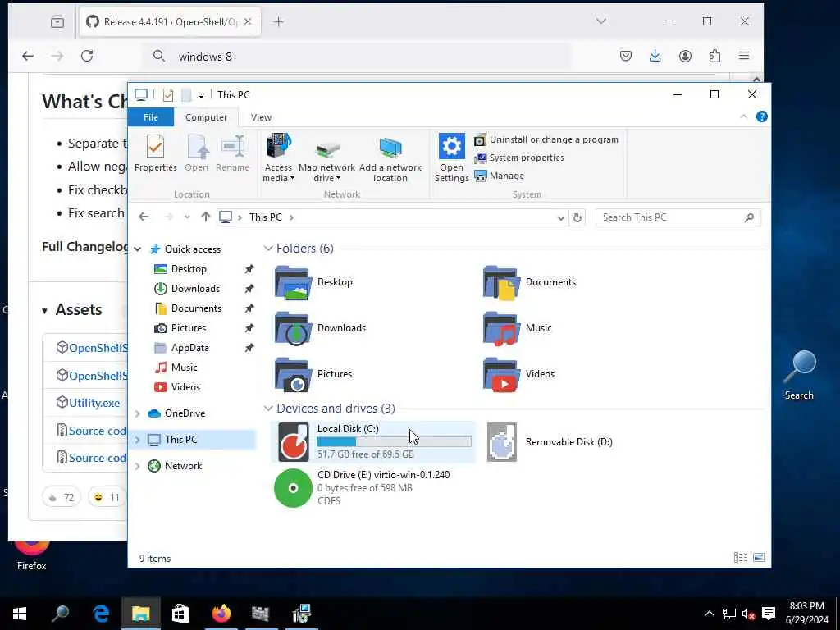Switch to large icons view in status bar
This screenshot has height=630, width=840.
[759, 558]
